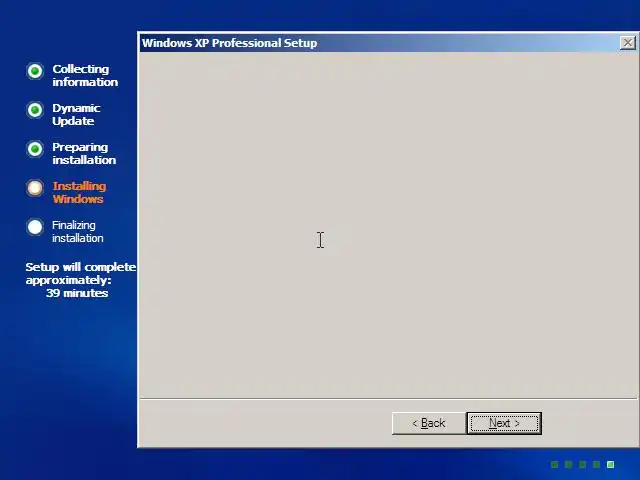Viewport: 640px width, 480px height.
Task: Click the Next button
Action: click(x=504, y=423)
